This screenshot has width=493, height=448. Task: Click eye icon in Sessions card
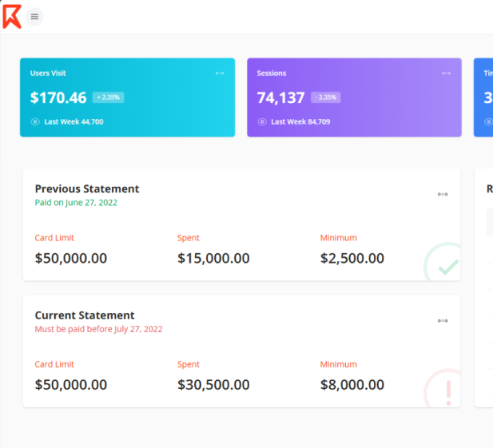point(261,122)
